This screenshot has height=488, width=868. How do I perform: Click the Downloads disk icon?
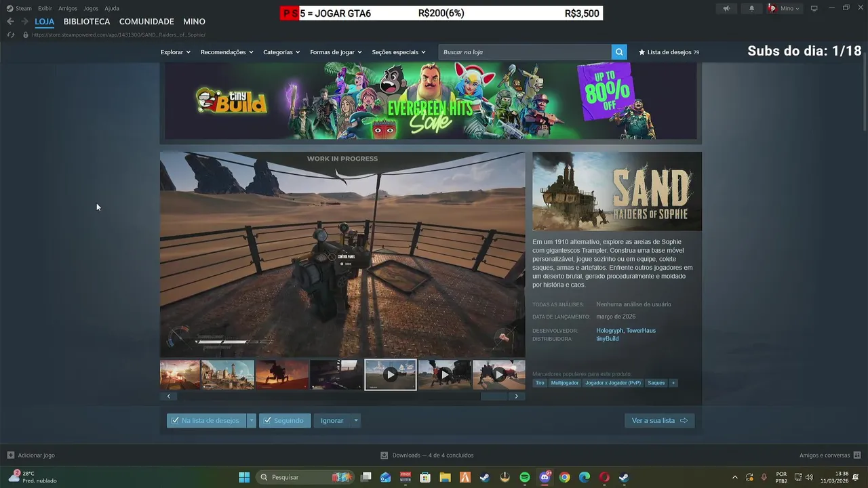tap(384, 455)
